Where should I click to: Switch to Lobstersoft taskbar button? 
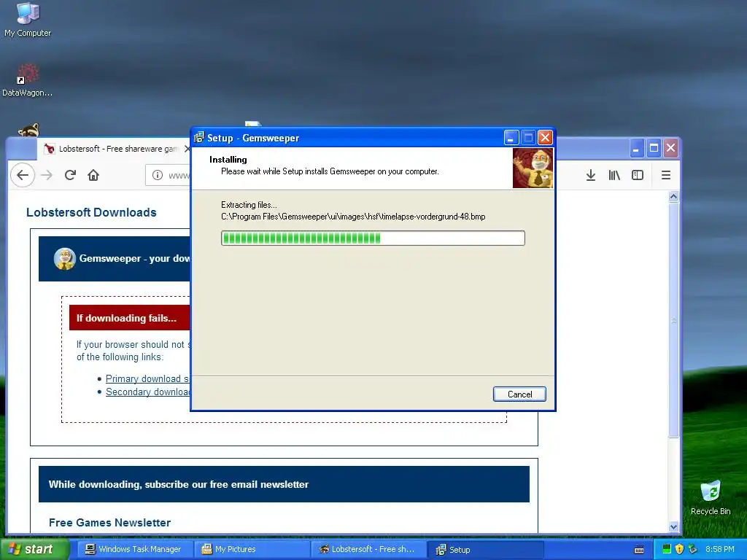(369, 549)
